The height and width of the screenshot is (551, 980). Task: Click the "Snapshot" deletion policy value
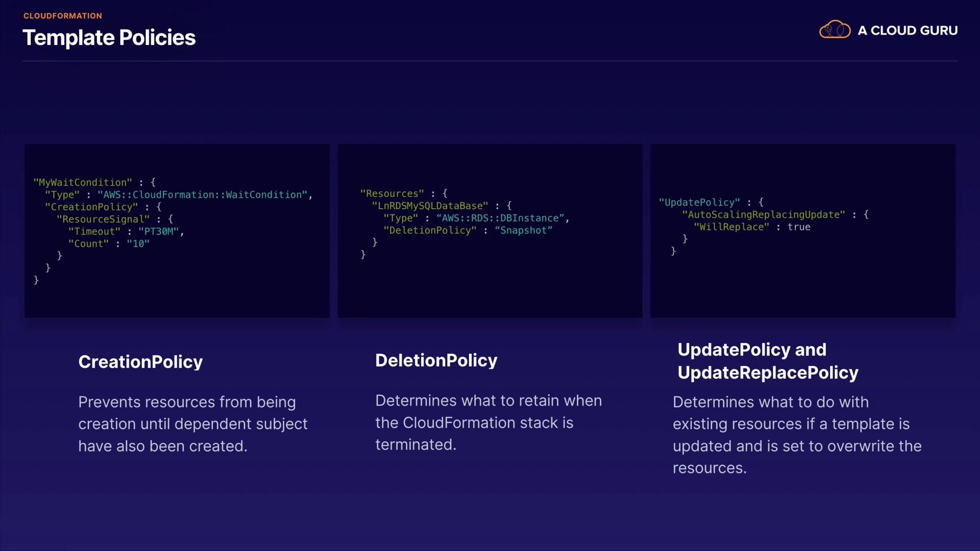tap(523, 231)
